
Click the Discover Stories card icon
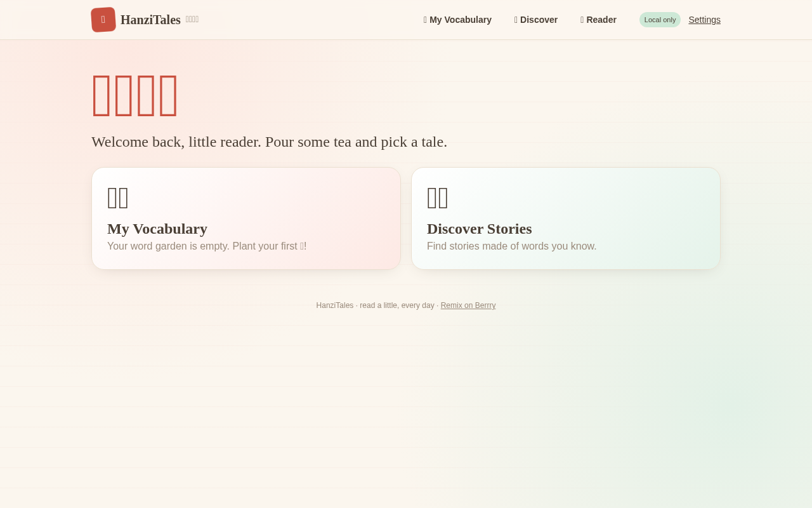coord(438,197)
